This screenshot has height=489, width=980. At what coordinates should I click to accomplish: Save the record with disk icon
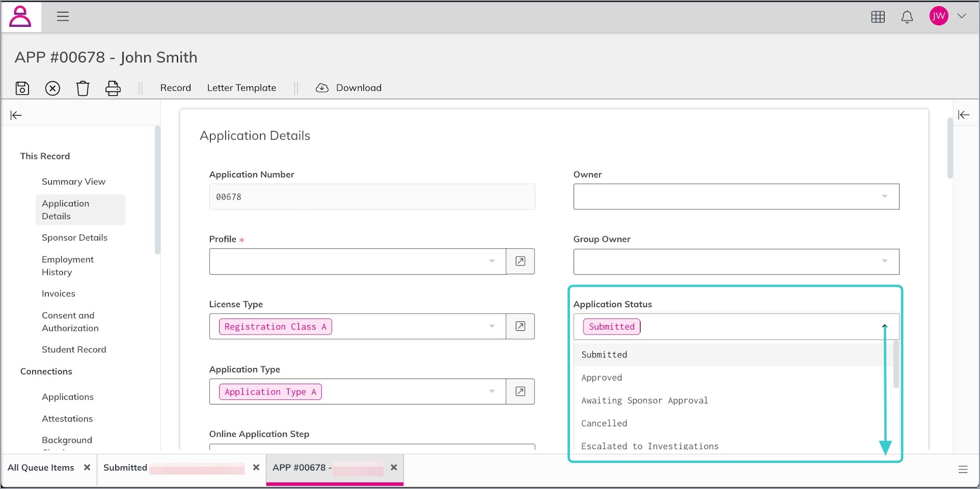click(x=22, y=88)
